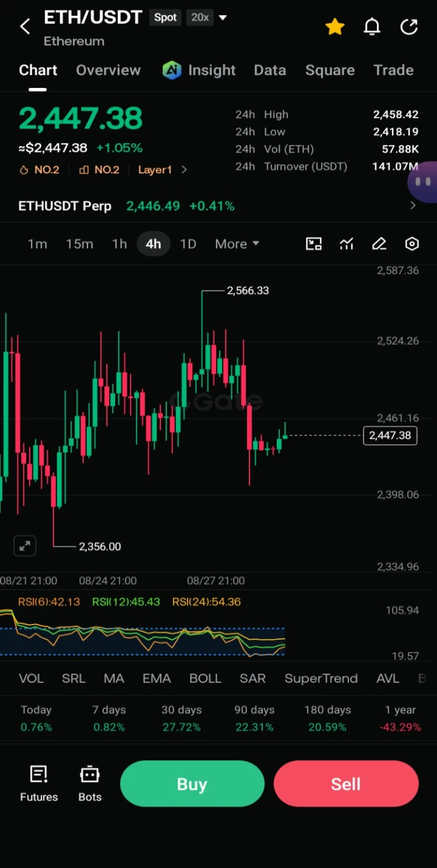437x868 pixels.
Task: Open ETHUSDT Perp contract link
Action: [x=65, y=206]
